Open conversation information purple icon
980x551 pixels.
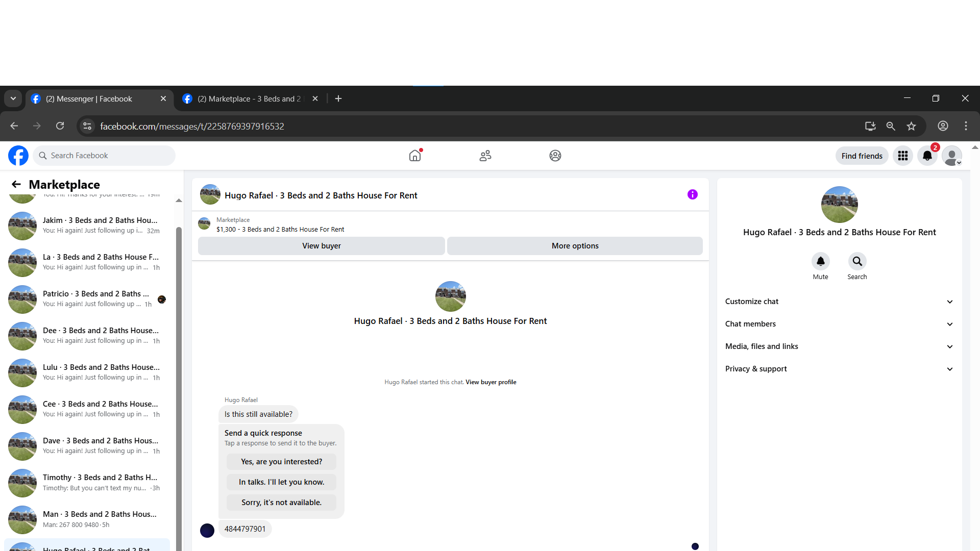point(693,194)
